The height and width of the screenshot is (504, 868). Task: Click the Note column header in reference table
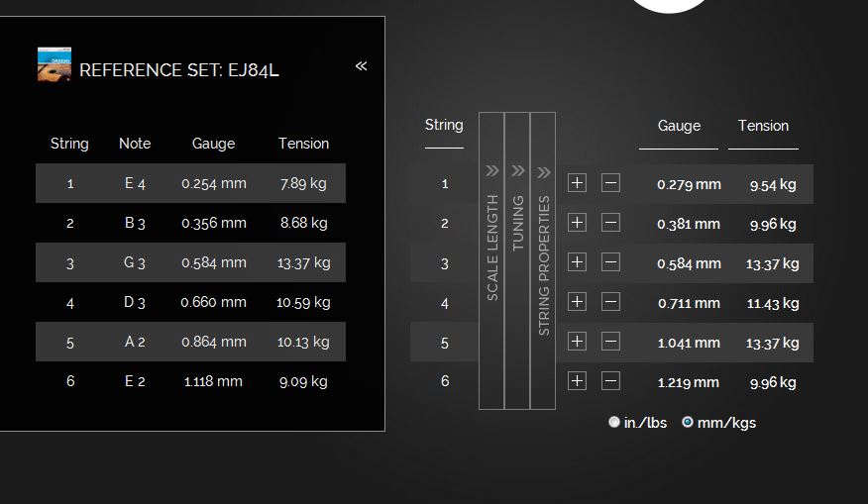tap(135, 144)
